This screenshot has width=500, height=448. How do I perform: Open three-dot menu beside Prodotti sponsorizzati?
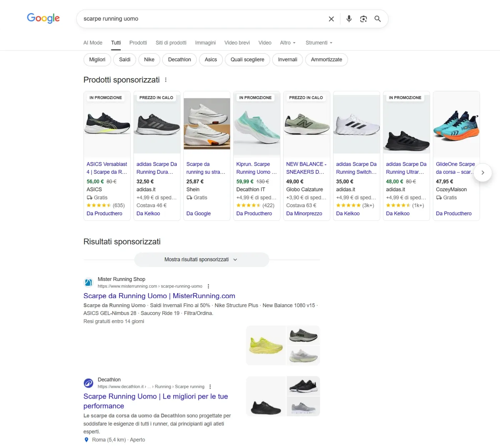click(x=166, y=80)
